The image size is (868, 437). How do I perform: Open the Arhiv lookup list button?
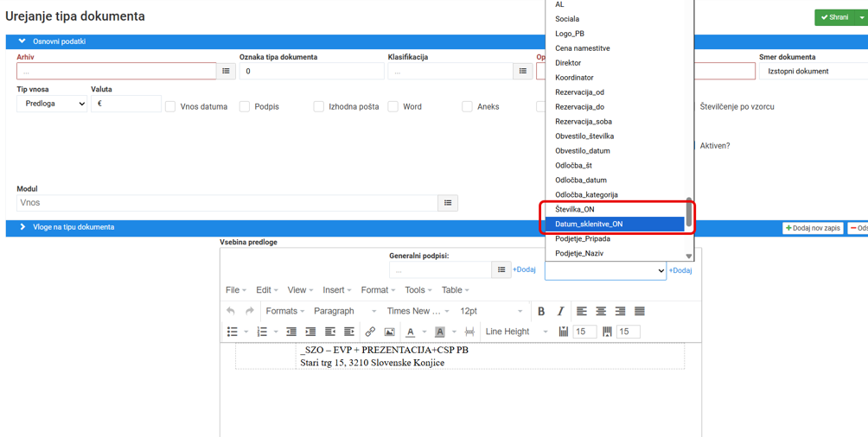point(226,71)
